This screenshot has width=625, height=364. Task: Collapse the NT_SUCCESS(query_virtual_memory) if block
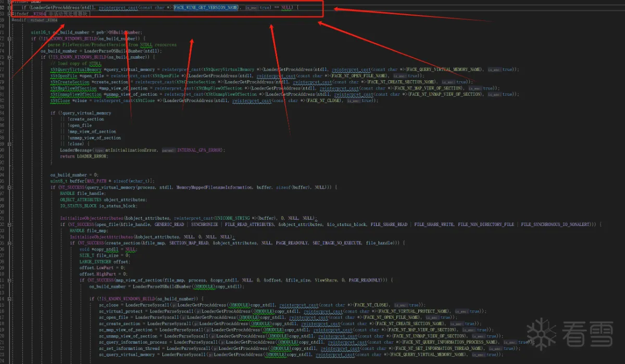9,187
